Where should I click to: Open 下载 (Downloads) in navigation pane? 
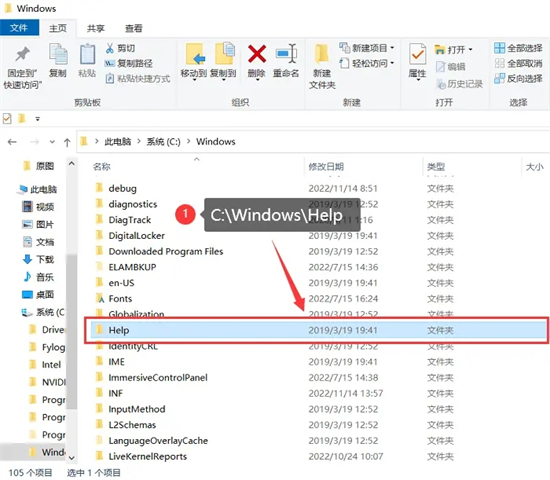(38, 260)
